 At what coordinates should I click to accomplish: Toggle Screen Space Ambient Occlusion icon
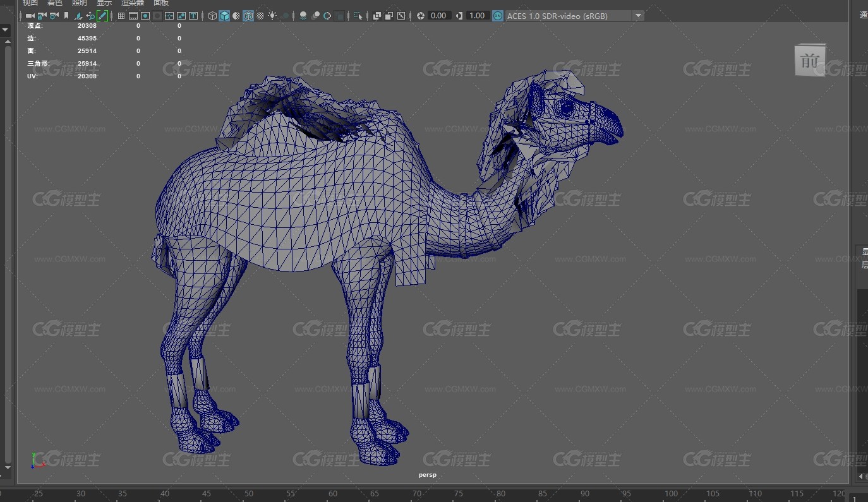[303, 16]
